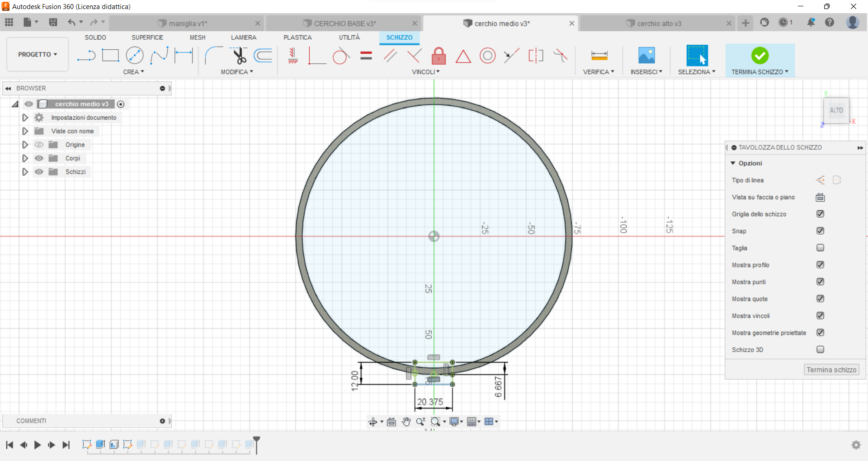The height and width of the screenshot is (461, 868).
Task: Click Termina Schizzo green checkmark icon
Action: point(760,55)
